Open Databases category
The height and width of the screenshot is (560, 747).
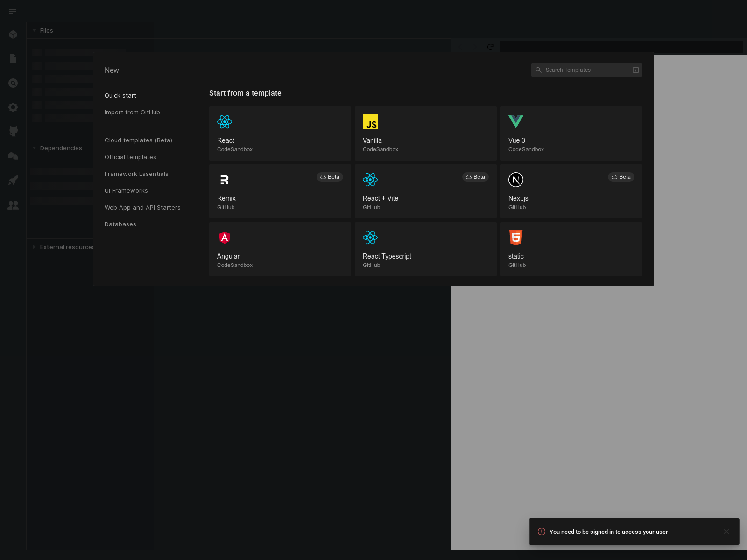120,224
